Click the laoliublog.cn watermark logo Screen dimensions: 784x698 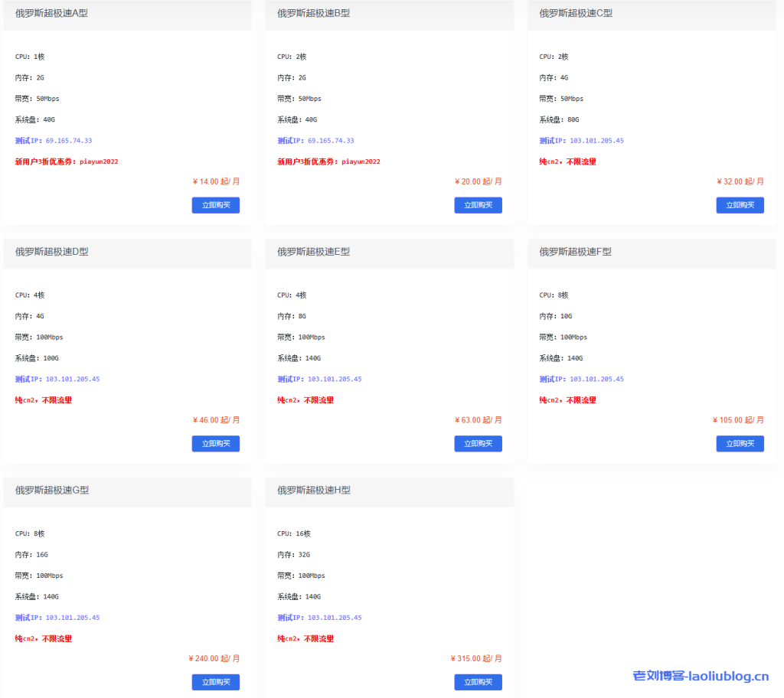pos(701,676)
